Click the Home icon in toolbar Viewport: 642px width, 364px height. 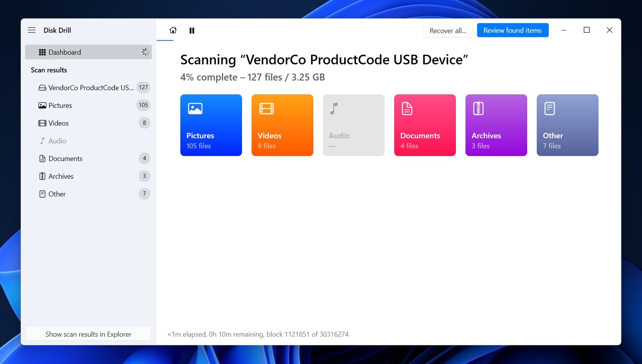pyautogui.click(x=173, y=30)
